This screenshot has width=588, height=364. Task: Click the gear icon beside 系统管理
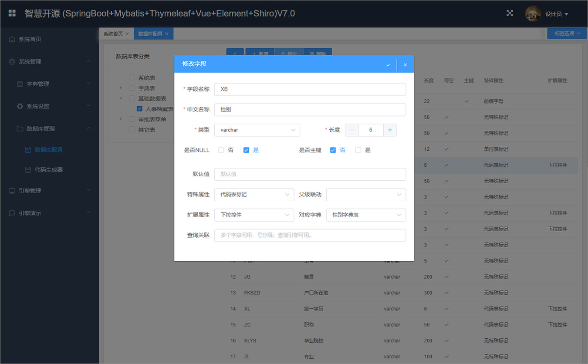click(12, 61)
